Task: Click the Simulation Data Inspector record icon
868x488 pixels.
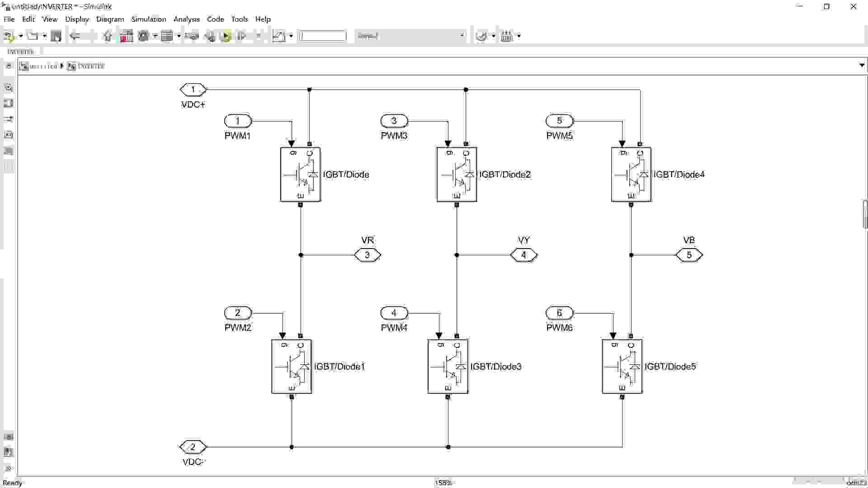Action: 279,36
